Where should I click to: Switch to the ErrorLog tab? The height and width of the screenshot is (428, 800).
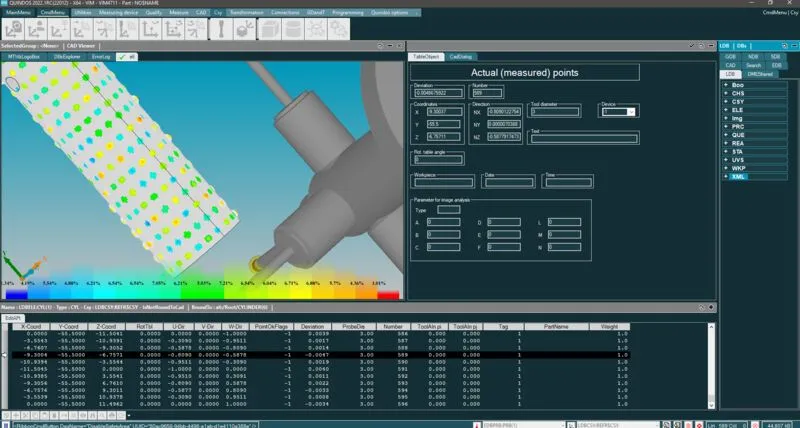101,57
